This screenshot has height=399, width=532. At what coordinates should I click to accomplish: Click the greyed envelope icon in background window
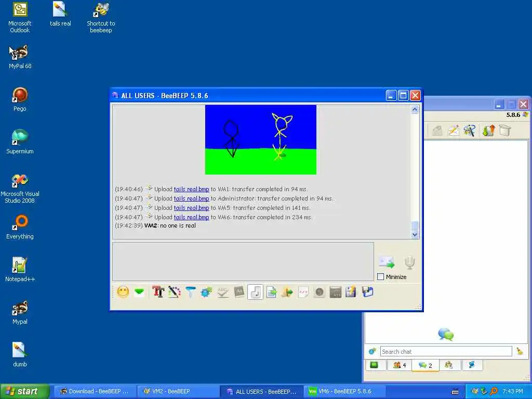(437, 130)
